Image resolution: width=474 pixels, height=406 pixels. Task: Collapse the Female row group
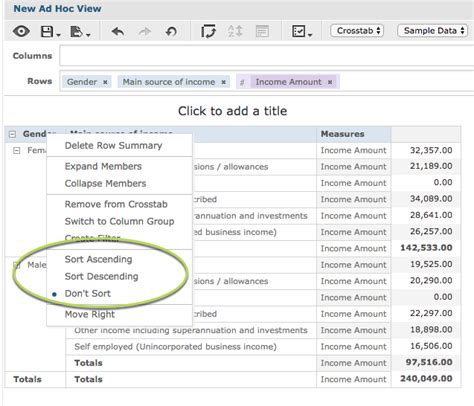click(16, 151)
